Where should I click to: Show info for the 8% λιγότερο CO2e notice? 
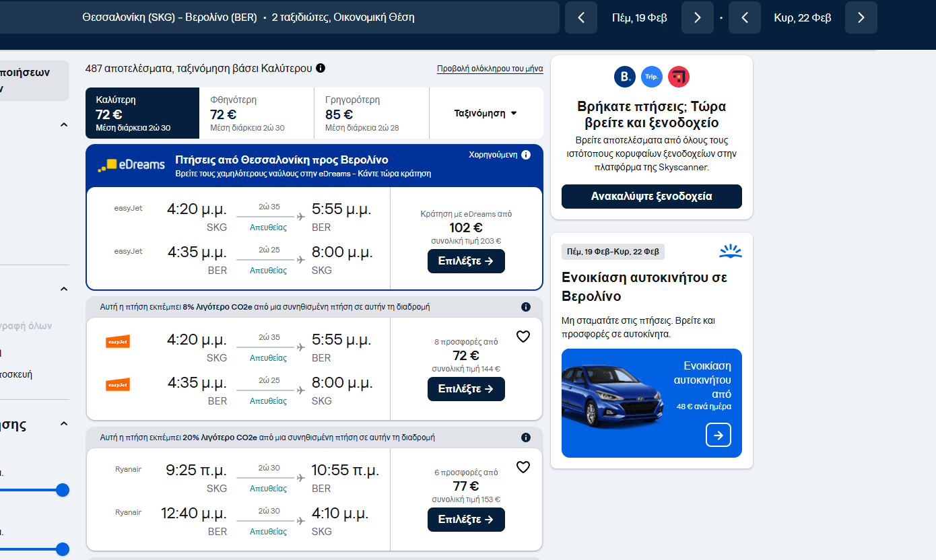pos(526,307)
